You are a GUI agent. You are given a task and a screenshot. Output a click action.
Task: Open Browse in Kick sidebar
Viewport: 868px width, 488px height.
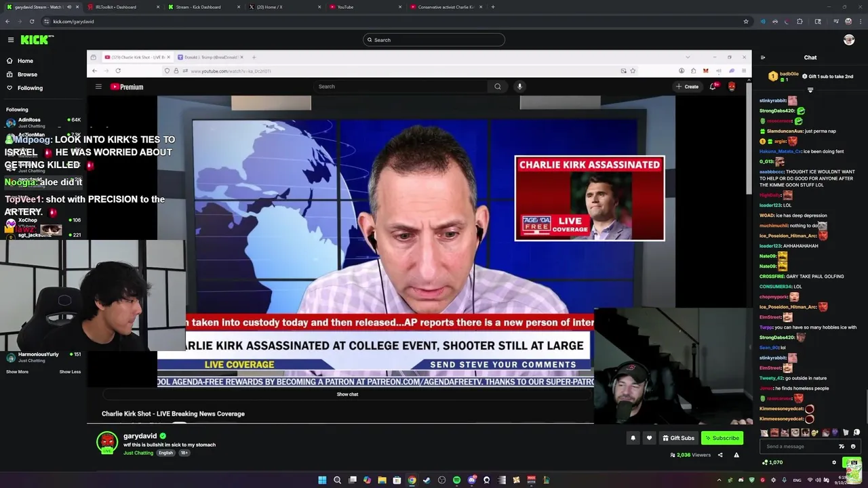22,75
